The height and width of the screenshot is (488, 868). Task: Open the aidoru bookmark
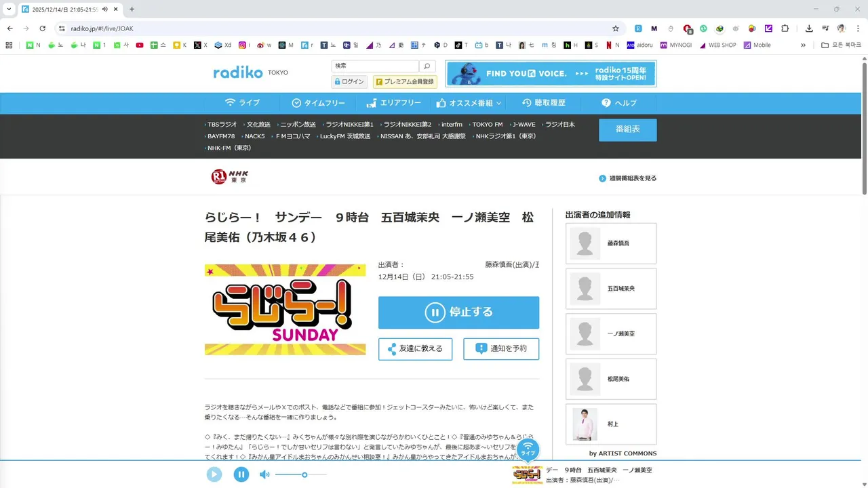tap(640, 45)
